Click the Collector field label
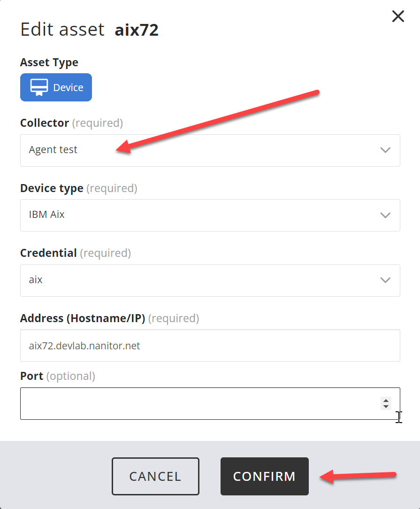The height and width of the screenshot is (509, 420). tap(45, 123)
